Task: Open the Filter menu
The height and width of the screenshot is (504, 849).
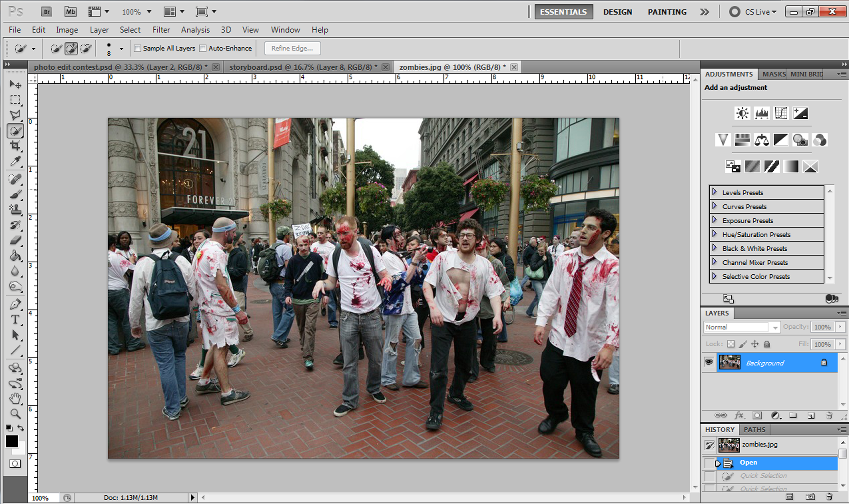Action: (161, 30)
